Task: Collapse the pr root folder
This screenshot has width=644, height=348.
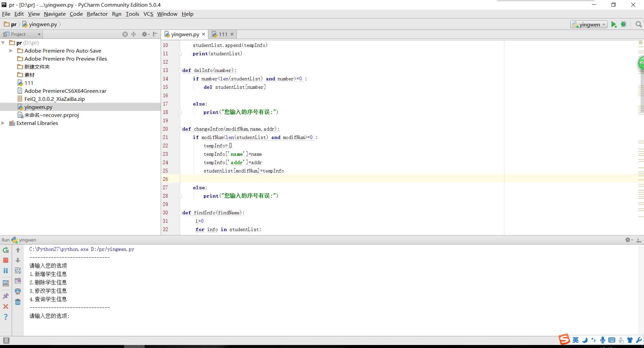Action: click(x=3, y=43)
